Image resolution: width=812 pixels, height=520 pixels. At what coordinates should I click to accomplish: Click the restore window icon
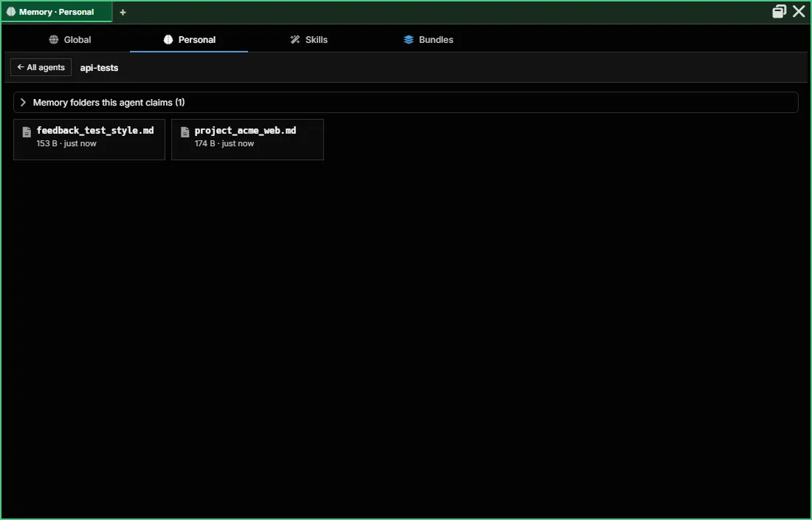pos(780,11)
